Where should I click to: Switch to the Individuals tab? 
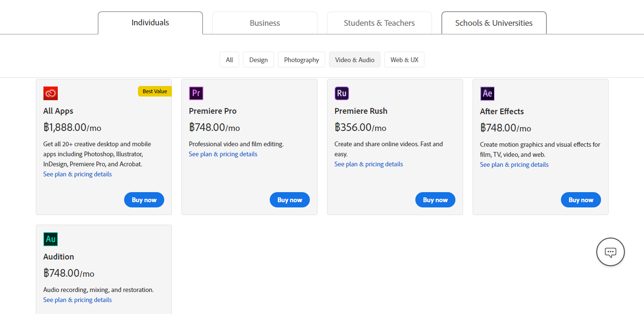pyautogui.click(x=150, y=23)
